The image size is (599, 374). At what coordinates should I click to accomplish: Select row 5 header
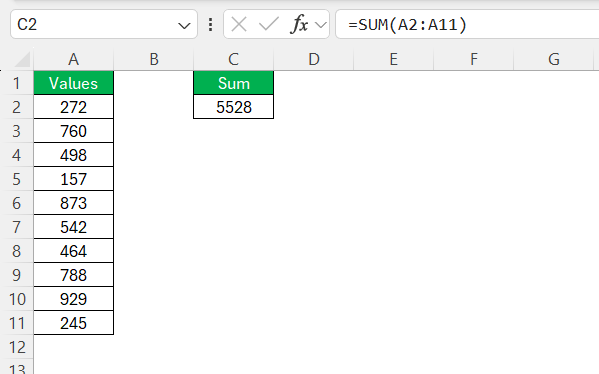click(x=16, y=179)
